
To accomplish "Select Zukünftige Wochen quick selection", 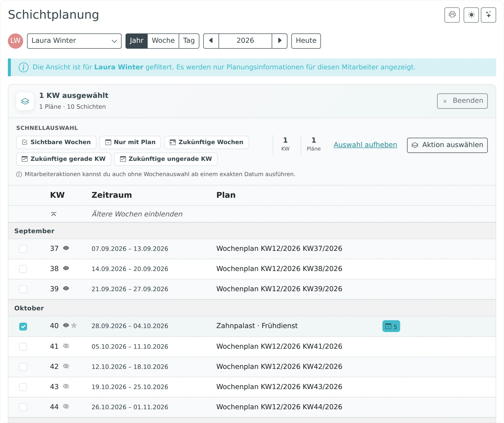I will pos(207,142).
